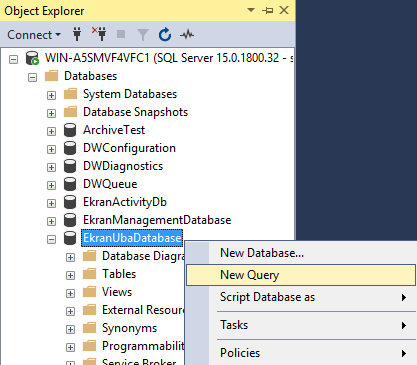
Task: Click the Disconnect plug icon
Action: click(x=99, y=34)
